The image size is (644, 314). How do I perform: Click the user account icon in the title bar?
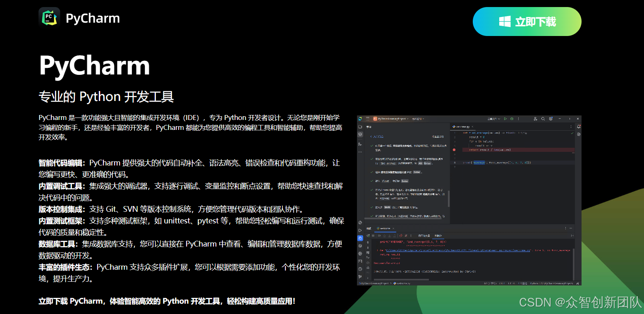tap(536, 119)
